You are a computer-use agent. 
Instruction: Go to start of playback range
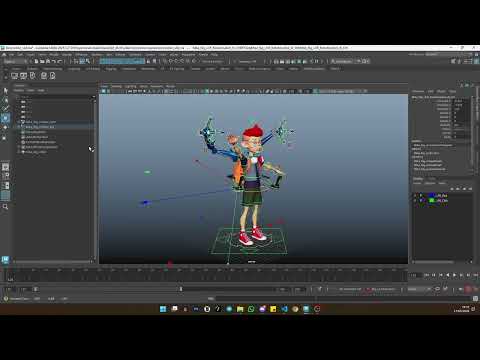coord(427,275)
